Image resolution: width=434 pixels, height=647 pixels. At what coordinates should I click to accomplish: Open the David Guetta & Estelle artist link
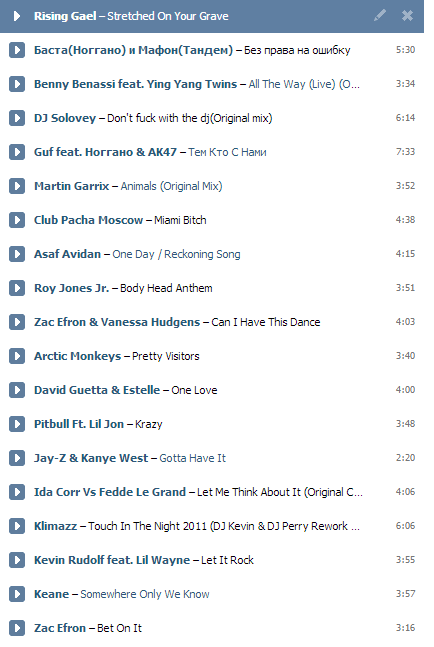97,390
